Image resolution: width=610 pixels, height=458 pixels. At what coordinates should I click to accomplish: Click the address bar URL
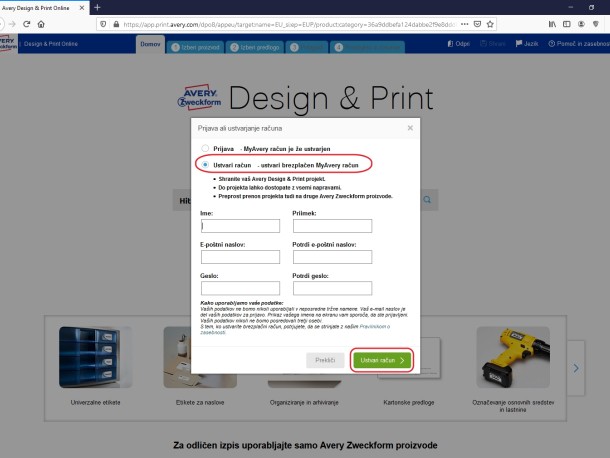(x=289, y=24)
